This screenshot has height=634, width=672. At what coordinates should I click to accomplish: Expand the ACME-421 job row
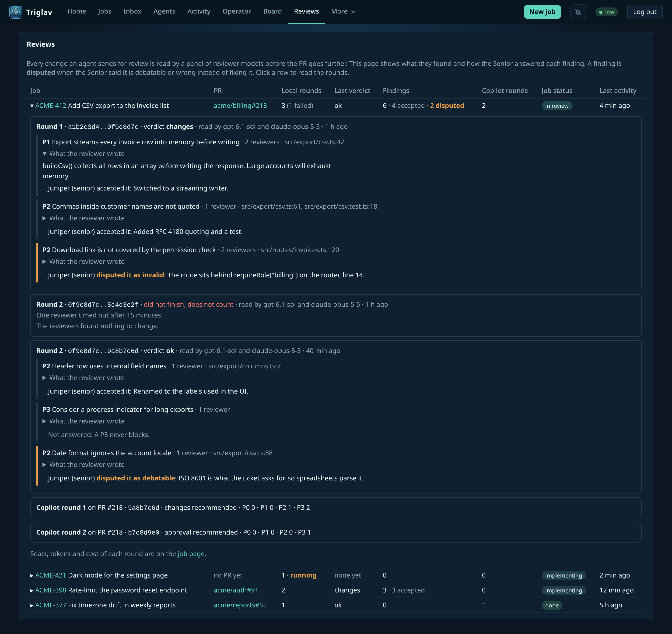click(32, 575)
